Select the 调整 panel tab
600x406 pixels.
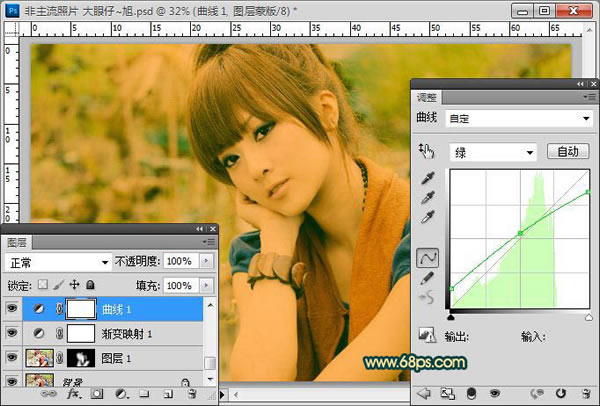[x=427, y=98]
